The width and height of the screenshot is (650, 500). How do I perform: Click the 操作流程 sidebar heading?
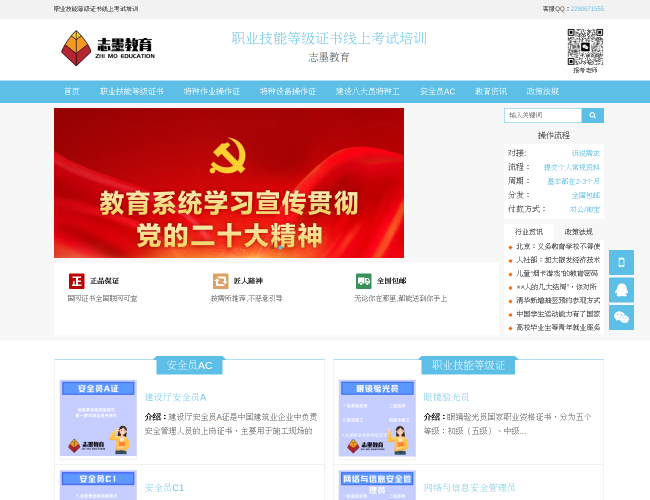coord(554,136)
